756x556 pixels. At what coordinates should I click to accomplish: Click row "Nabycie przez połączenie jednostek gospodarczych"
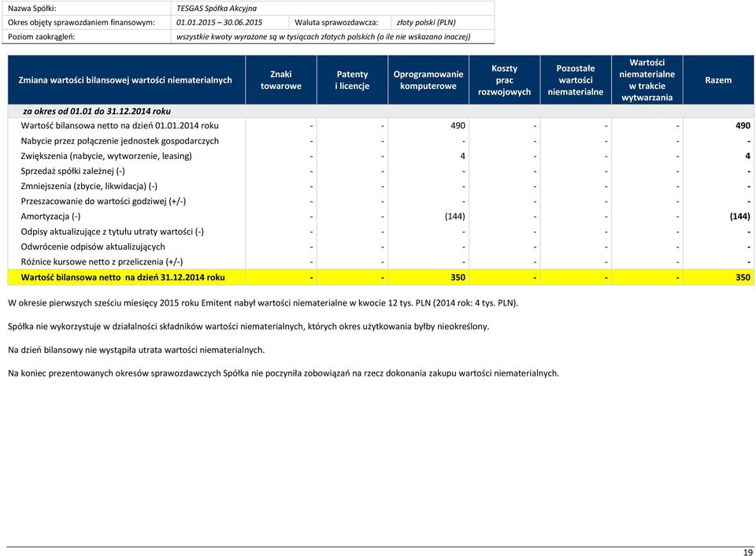[x=381, y=141]
